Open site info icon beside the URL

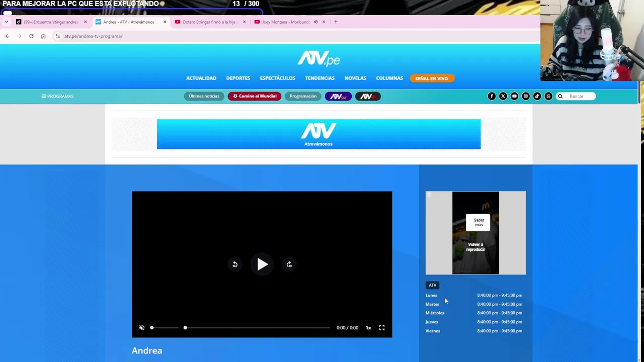(58, 36)
